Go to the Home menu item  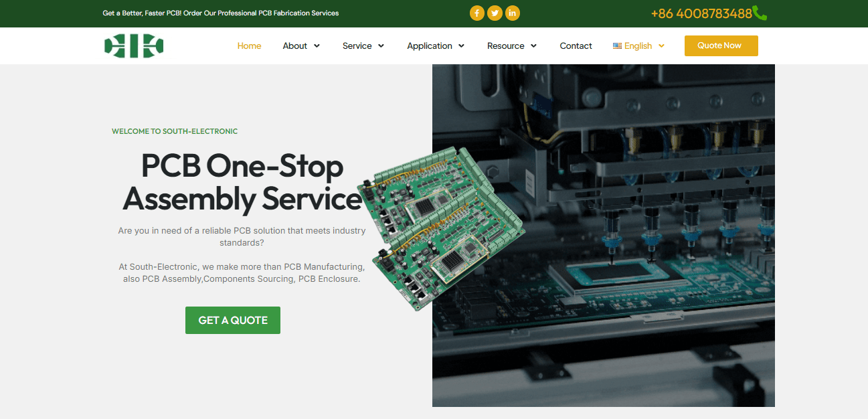tap(249, 46)
